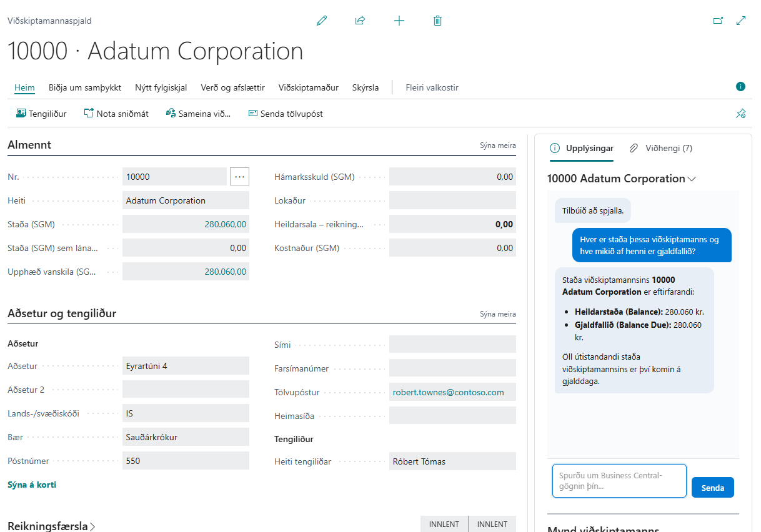Click Sýna meira in Aðsetur og tengiliður

coord(498,314)
